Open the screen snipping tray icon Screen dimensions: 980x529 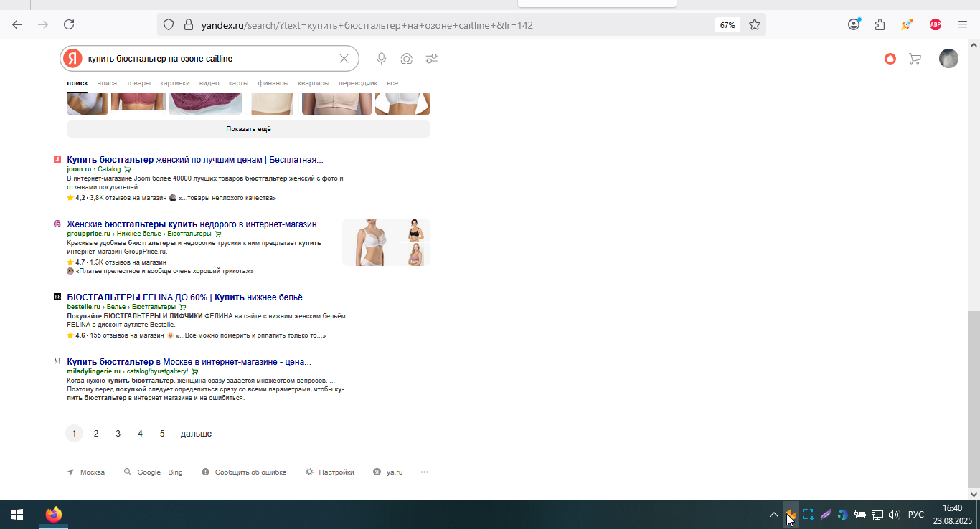tap(808, 515)
